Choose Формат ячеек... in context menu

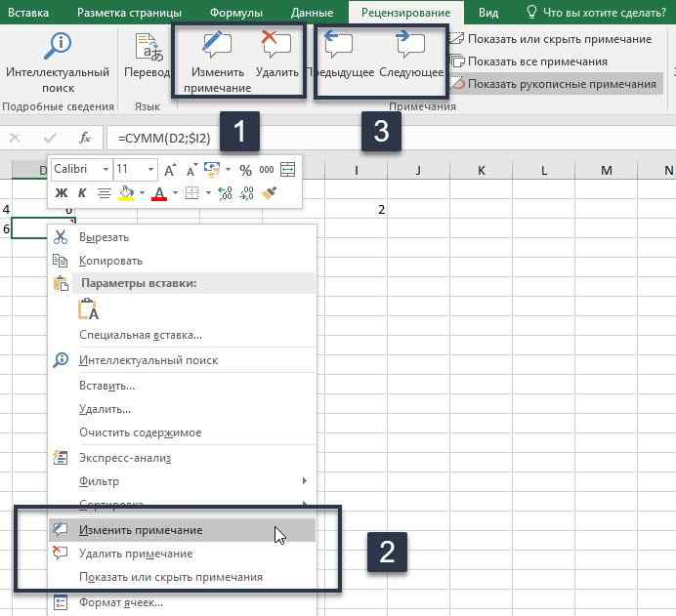click(x=183, y=602)
